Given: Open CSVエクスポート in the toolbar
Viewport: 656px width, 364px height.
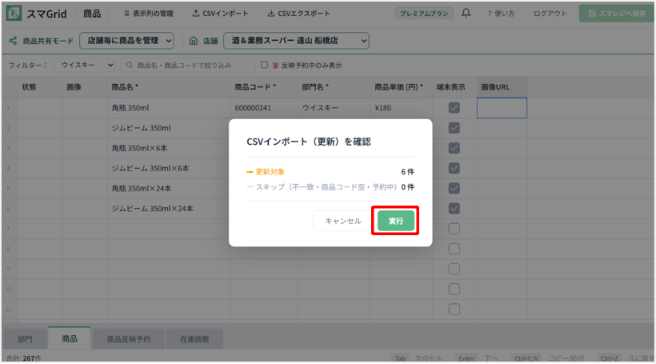Looking at the screenshot, I should 299,13.
